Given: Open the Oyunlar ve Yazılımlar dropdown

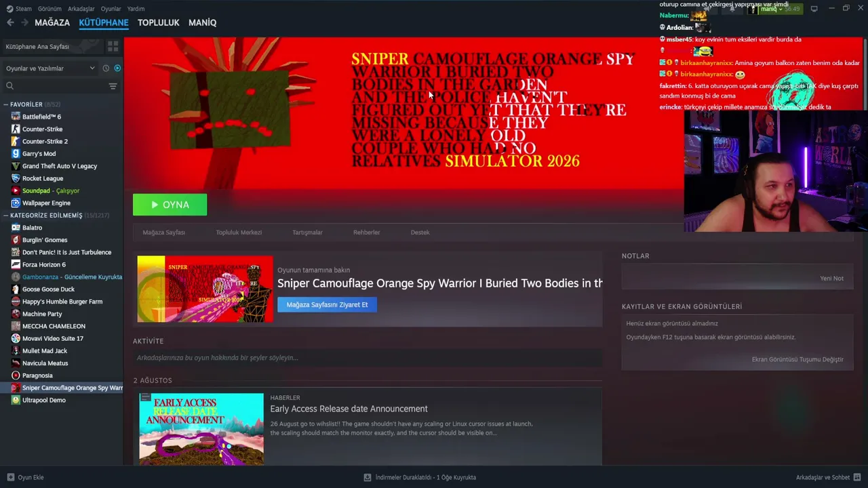Looking at the screenshot, I should pyautogui.click(x=51, y=68).
